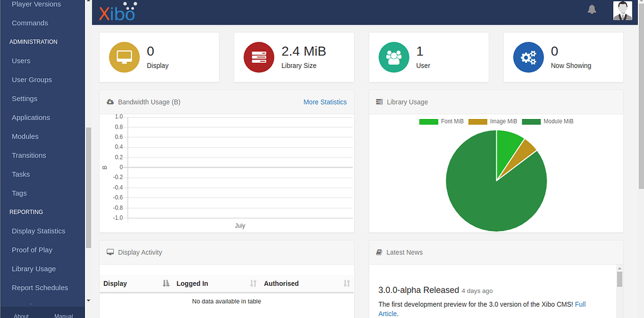This screenshot has height=318, width=644.
Task: Click the No data available in table message
Action: (x=226, y=301)
